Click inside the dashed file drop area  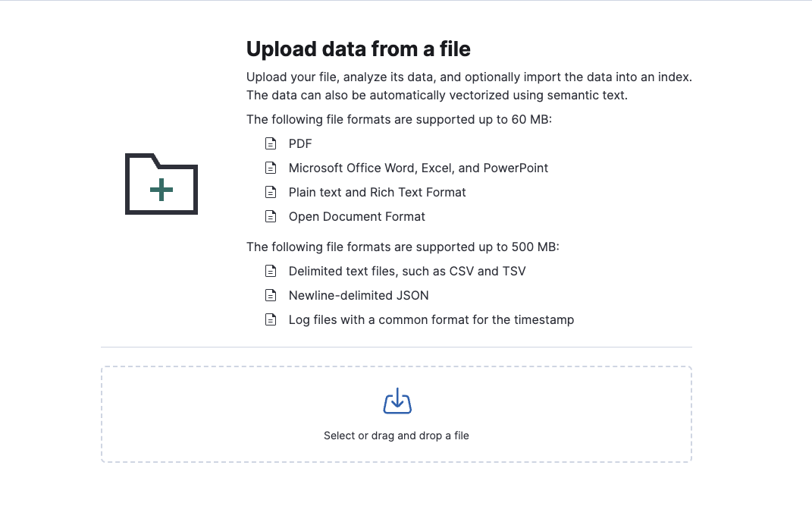point(397,414)
